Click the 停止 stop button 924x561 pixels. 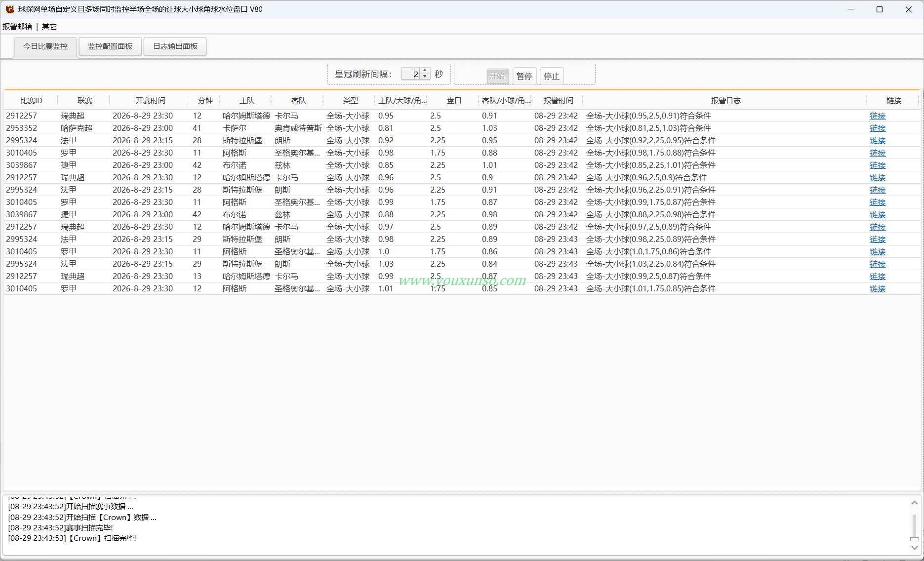(551, 76)
